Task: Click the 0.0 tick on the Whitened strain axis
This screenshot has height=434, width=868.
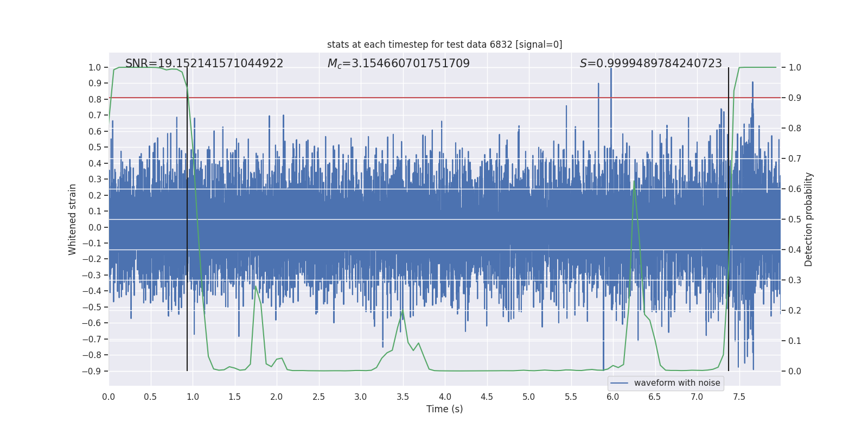Action: click(95, 227)
